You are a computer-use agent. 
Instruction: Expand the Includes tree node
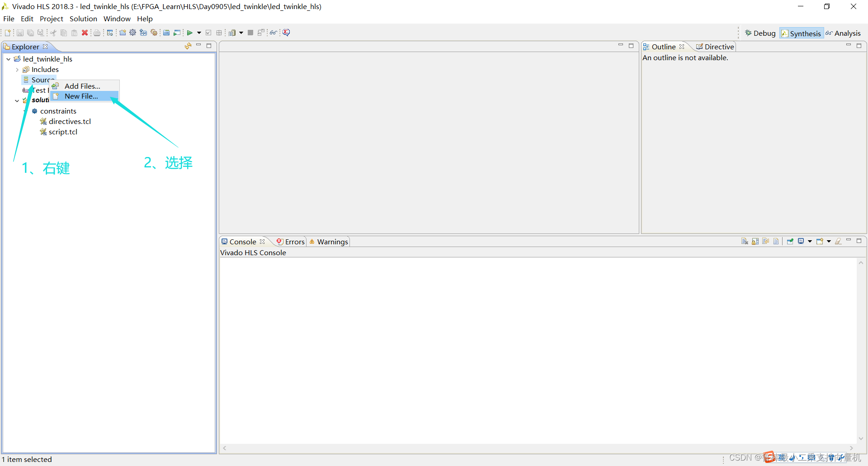click(17, 70)
